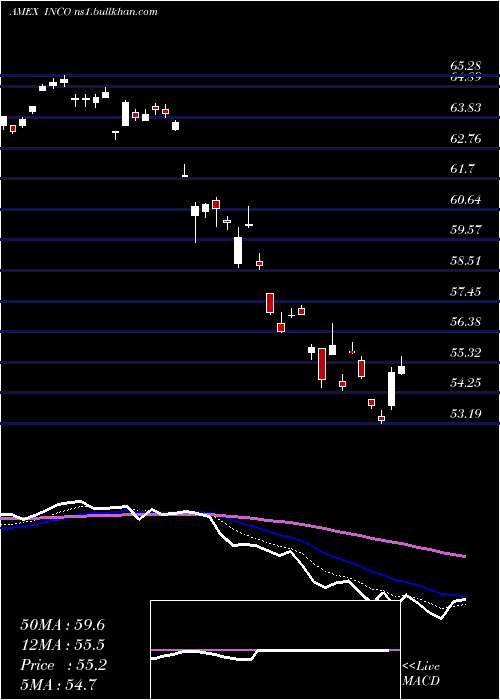Click the blue 12MA line at its right end
This screenshot has height=700, width=500.
pyautogui.click(x=463, y=596)
